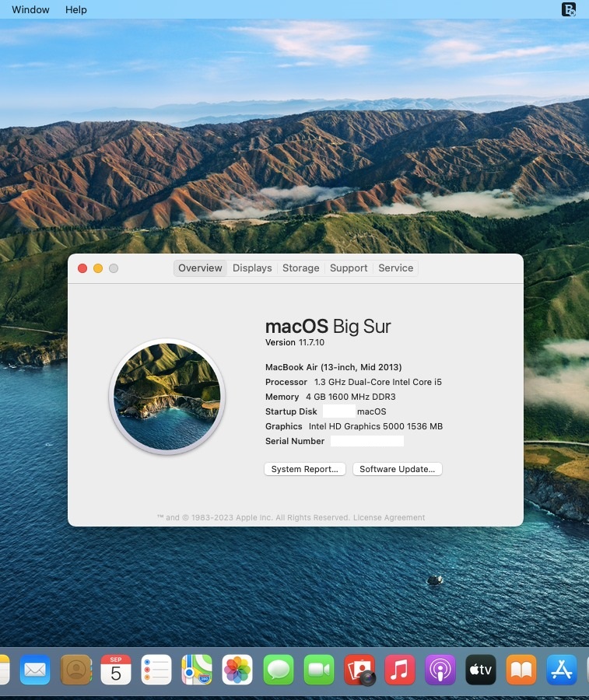Click the Serial Number label
Viewport: 589px width, 700px height.
295,441
